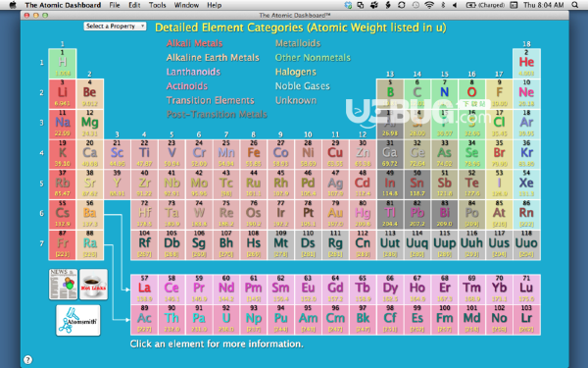Click the Hydrogen (H) element cell
Image resolution: width=588 pixels, height=368 pixels.
coord(63,64)
